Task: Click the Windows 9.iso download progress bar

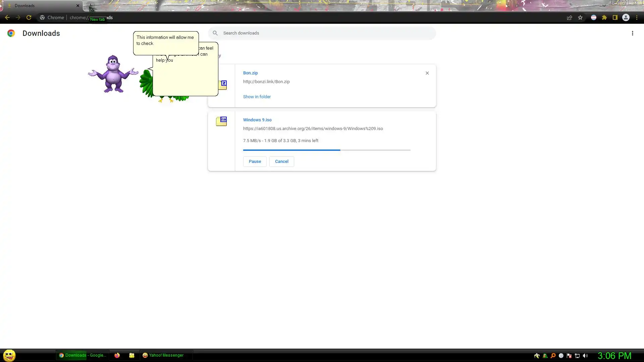Action: click(326, 150)
